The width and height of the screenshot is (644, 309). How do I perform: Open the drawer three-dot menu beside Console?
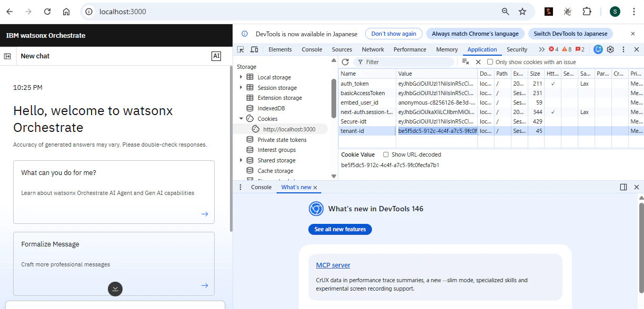[x=240, y=187]
